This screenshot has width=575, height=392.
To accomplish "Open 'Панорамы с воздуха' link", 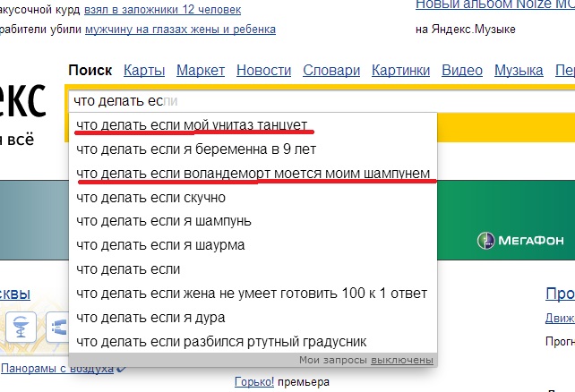I will tap(57, 368).
